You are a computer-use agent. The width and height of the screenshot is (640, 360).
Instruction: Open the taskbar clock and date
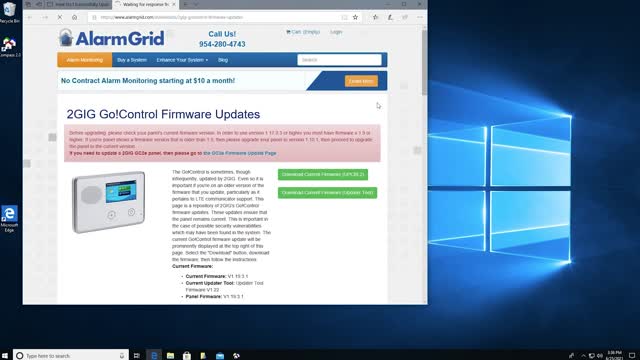(614, 356)
